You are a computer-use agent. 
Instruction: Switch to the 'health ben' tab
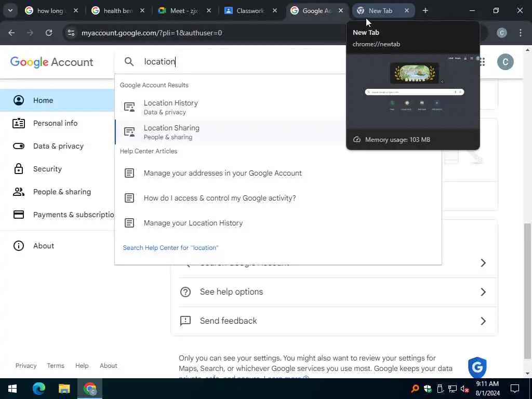[x=118, y=10]
